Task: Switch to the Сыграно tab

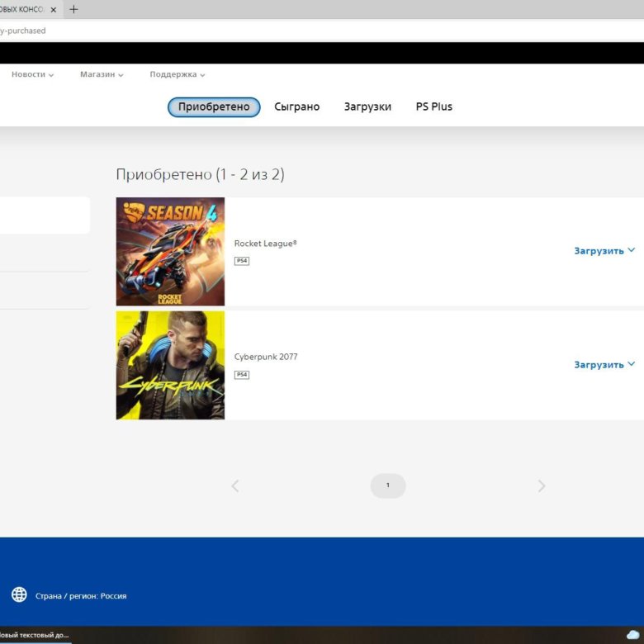Action: (297, 107)
